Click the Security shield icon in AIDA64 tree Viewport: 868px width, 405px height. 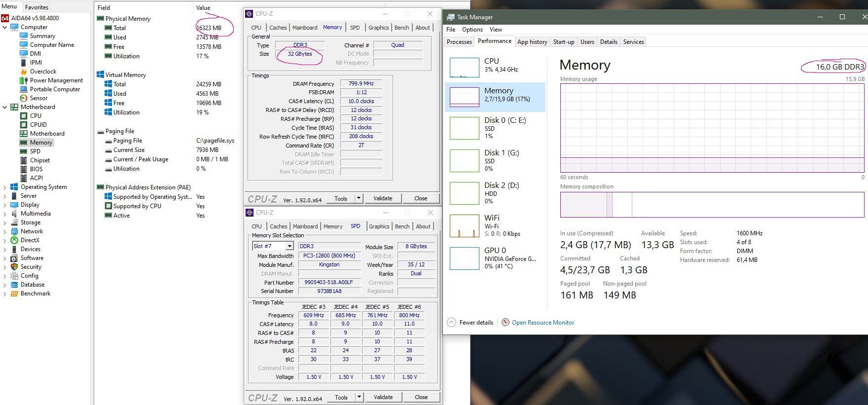[x=14, y=267]
